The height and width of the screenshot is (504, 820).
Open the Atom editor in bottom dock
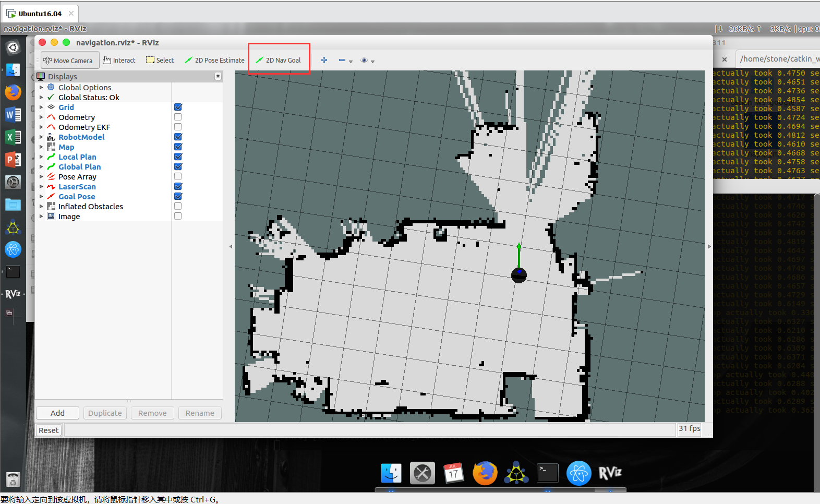(x=578, y=473)
